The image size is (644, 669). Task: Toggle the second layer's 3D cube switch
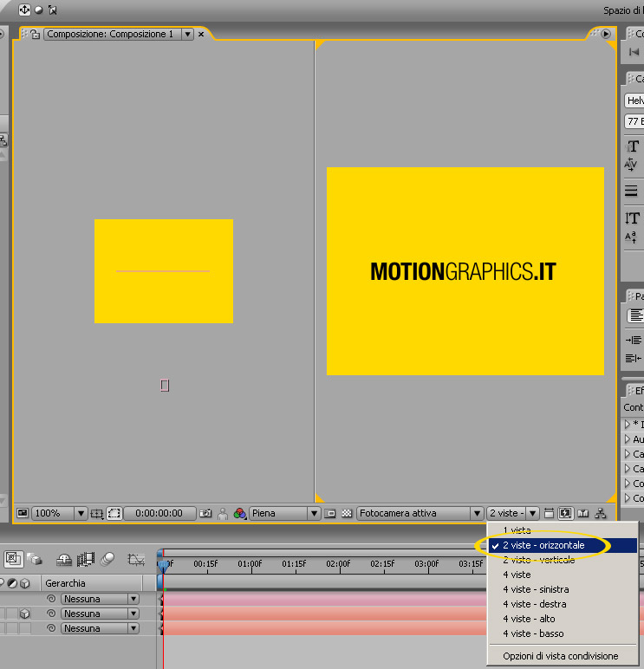point(25,614)
